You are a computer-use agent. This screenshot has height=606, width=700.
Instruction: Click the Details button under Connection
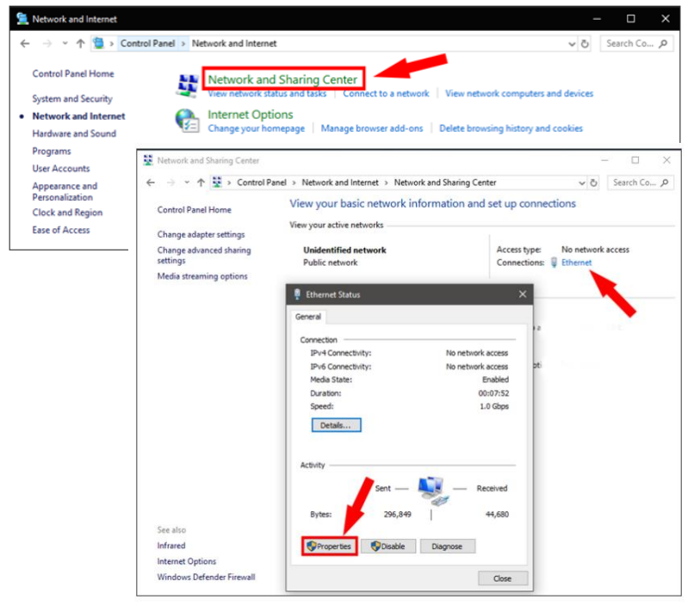click(336, 424)
